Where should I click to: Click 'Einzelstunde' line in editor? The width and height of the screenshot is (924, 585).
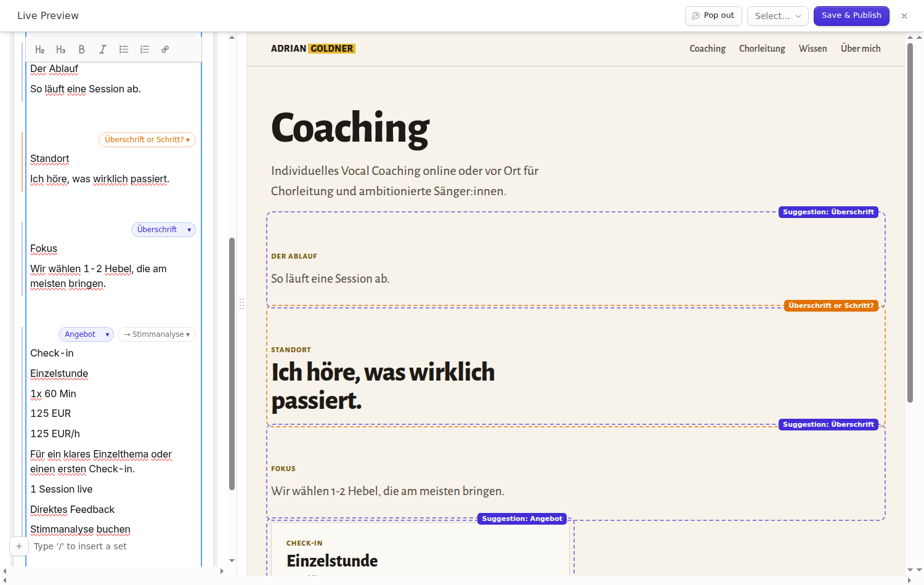click(59, 374)
